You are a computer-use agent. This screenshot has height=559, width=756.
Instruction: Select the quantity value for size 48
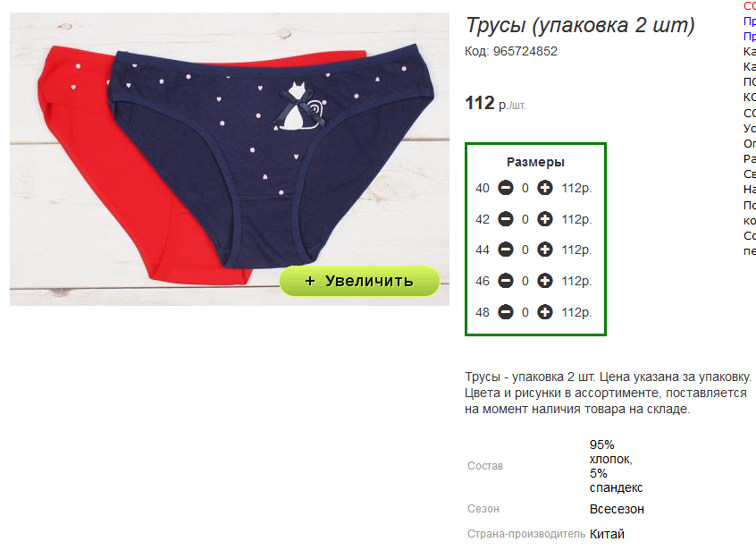tap(525, 313)
